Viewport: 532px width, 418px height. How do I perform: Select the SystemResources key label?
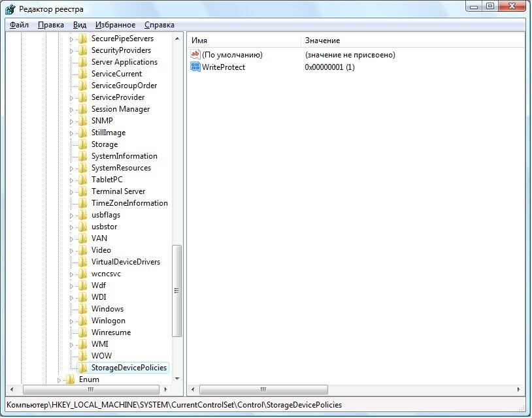click(x=121, y=168)
